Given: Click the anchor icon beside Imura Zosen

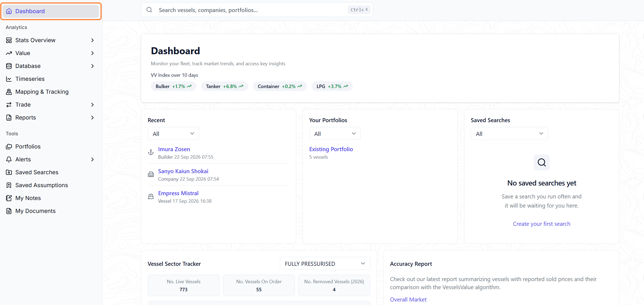Looking at the screenshot, I should tap(151, 152).
